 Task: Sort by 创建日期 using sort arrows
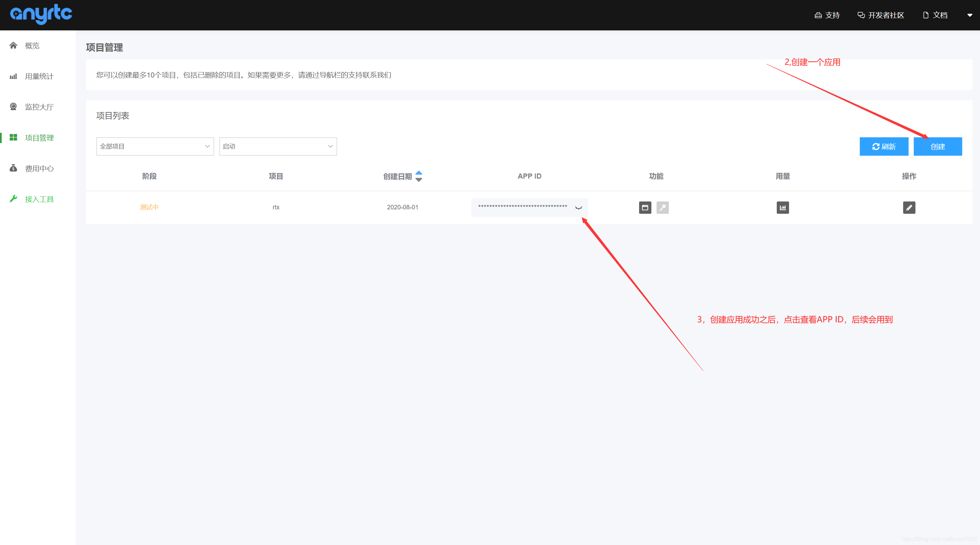point(418,176)
